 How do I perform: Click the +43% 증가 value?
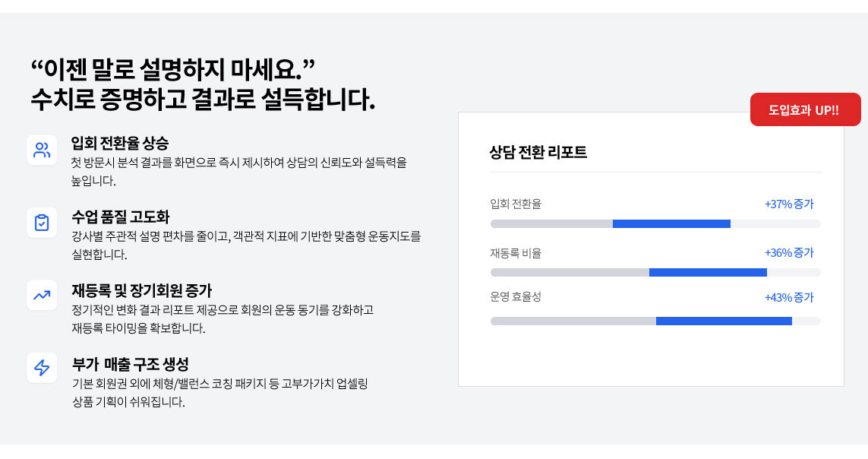point(789,297)
